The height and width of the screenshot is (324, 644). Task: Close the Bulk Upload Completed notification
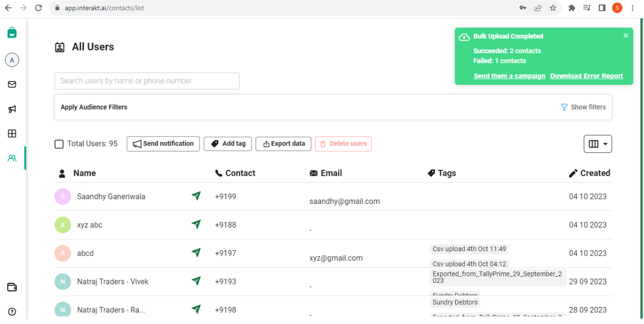click(x=625, y=36)
